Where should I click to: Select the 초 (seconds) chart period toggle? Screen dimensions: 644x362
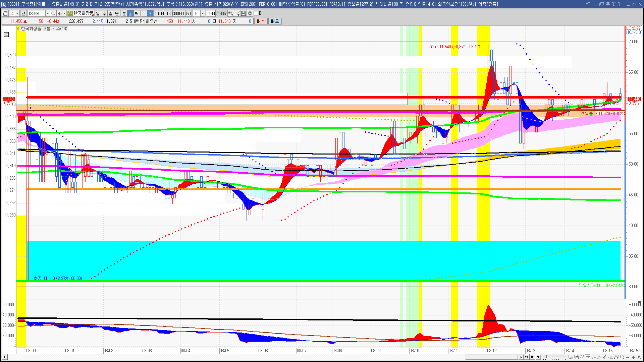(130, 13)
